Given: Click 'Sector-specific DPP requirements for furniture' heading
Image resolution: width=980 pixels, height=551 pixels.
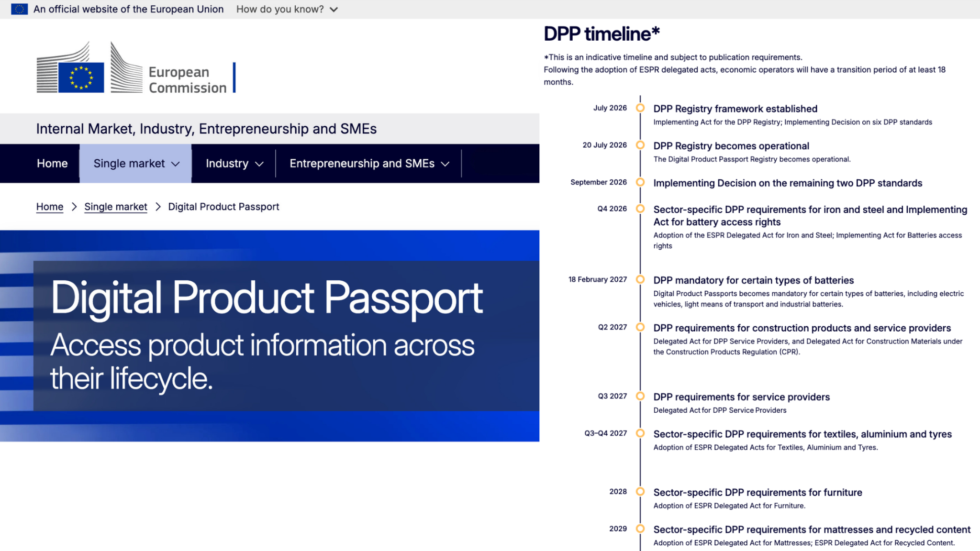Looking at the screenshot, I should (x=758, y=493).
